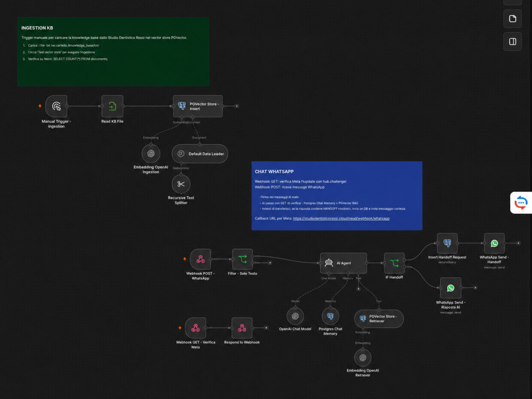The image size is (532, 399).
Task: Open the PGVector Store - Retriever node
Action: click(x=379, y=319)
